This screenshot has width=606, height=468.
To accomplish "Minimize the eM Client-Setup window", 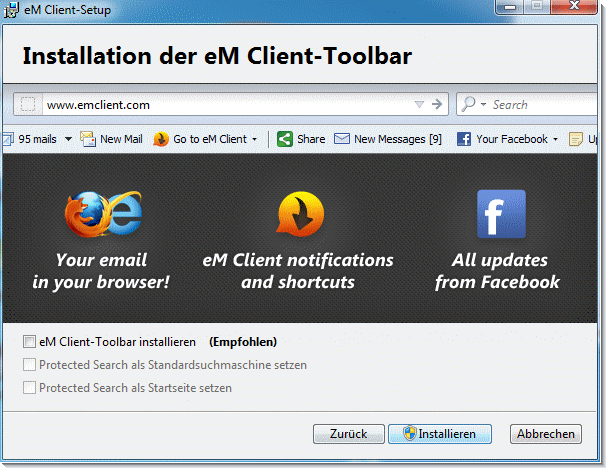I will [509, 6].
